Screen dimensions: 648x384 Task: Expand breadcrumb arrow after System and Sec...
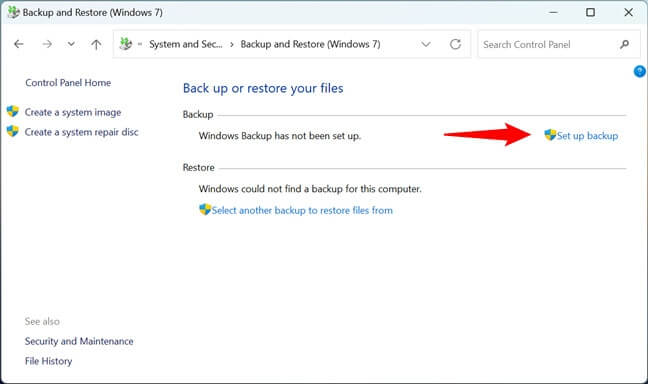[x=232, y=44]
